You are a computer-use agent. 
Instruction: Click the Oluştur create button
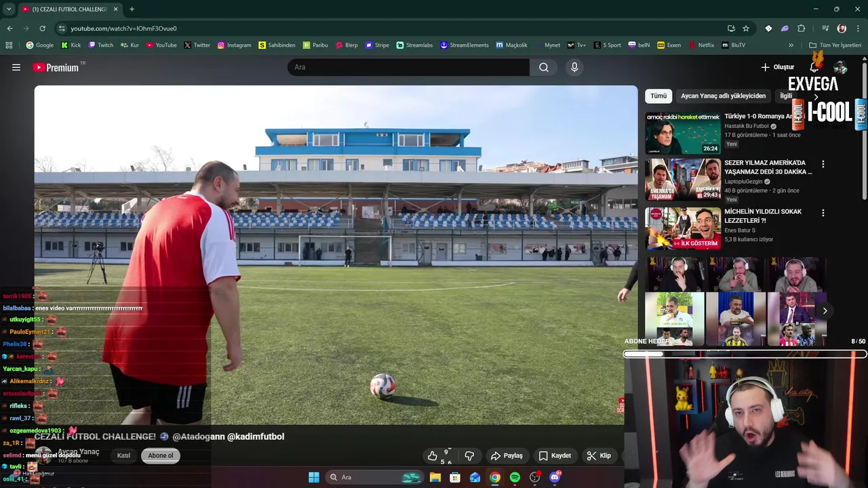click(x=777, y=67)
